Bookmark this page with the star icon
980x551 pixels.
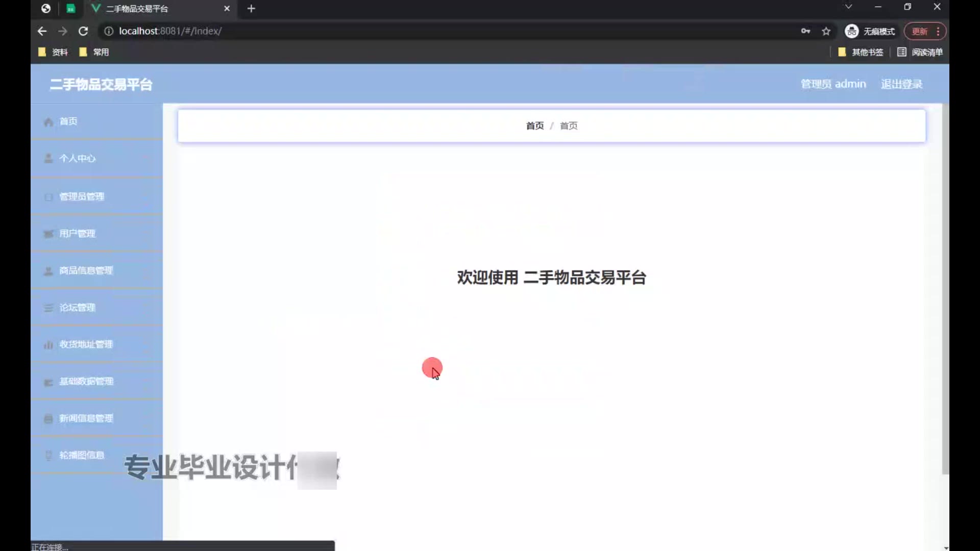coord(826,32)
